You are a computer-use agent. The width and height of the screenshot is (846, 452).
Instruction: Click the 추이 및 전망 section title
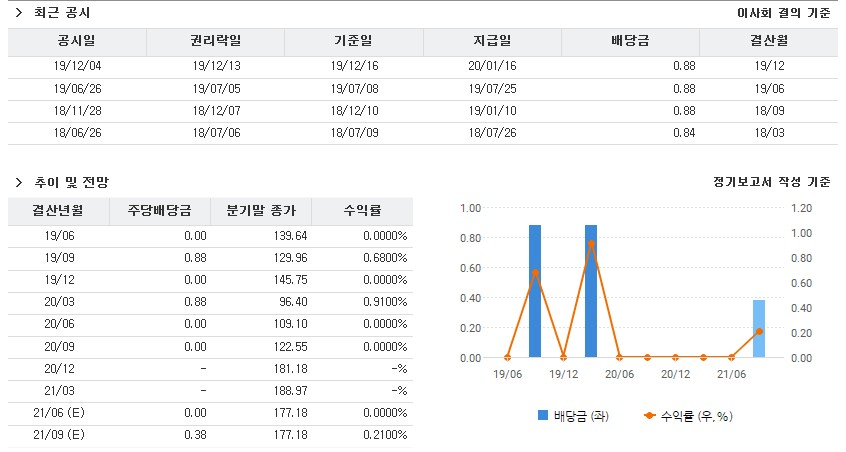point(71,182)
